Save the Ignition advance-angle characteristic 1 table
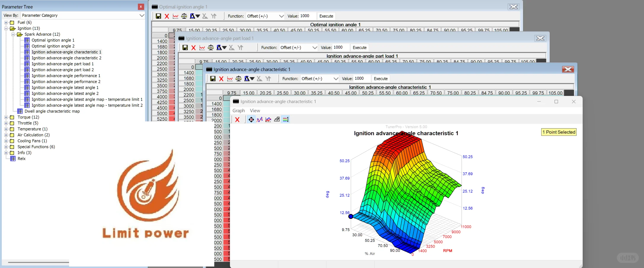The height and width of the screenshot is (268, 644). click(213, 78)
